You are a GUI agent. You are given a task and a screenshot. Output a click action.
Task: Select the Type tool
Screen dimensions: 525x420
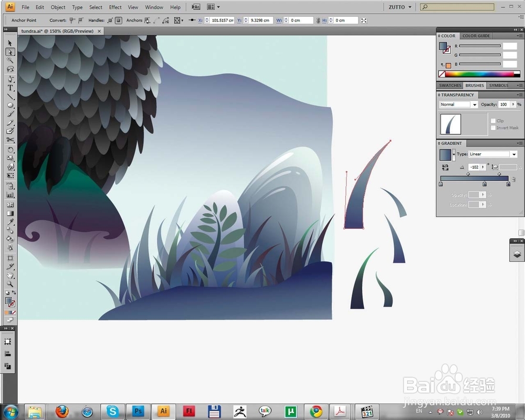coord(10,88)
